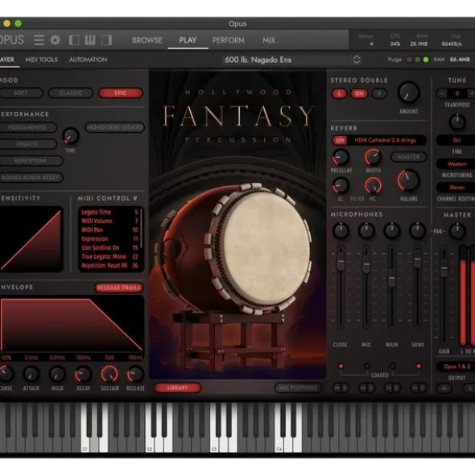
Task: Click the reverb HC filter knob
Action: click(x=373, y=185)
